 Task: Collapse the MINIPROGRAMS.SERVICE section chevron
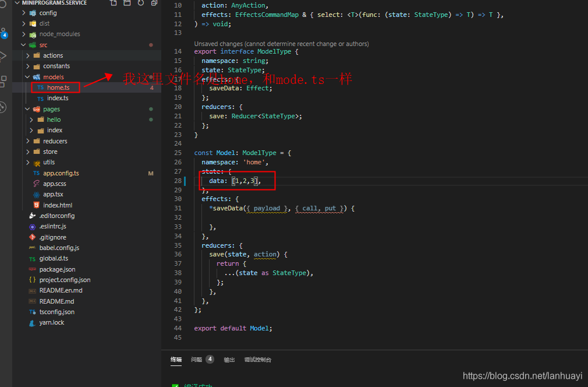pyautogui.click(x=17, y=3)
